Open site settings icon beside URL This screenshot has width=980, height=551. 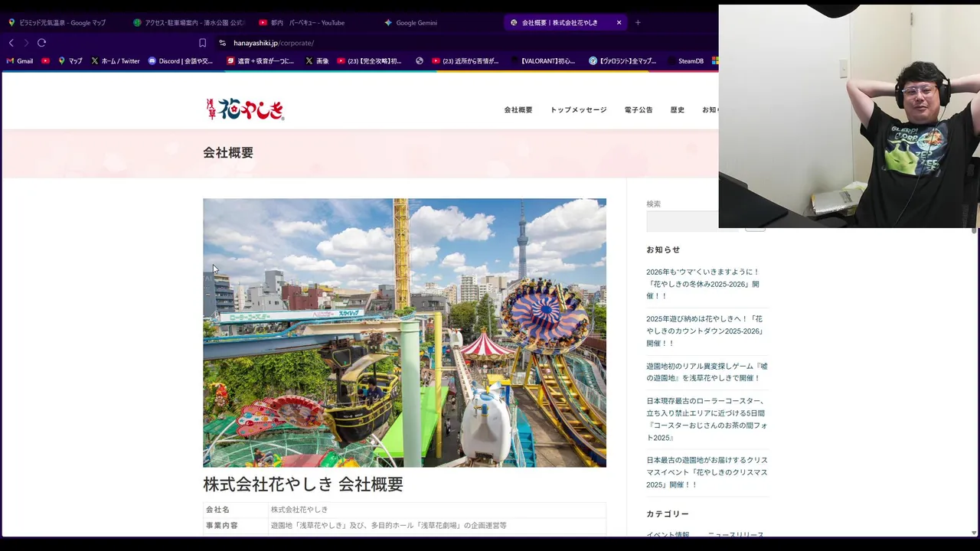(222, 43)
